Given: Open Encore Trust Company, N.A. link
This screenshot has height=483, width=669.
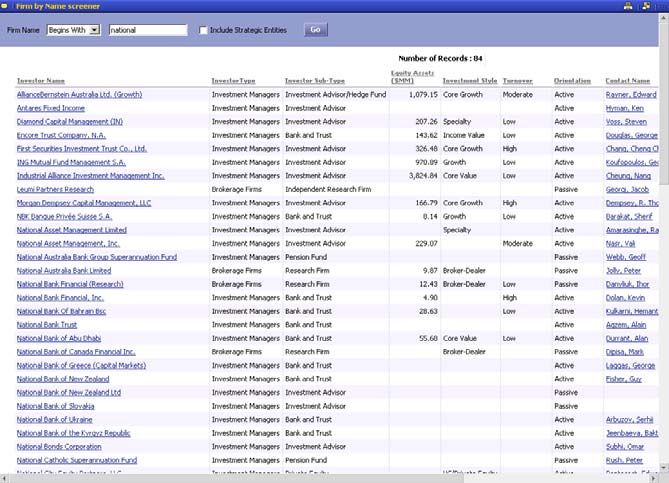Looking at the screenshot, I should click(x=61, y=135).
